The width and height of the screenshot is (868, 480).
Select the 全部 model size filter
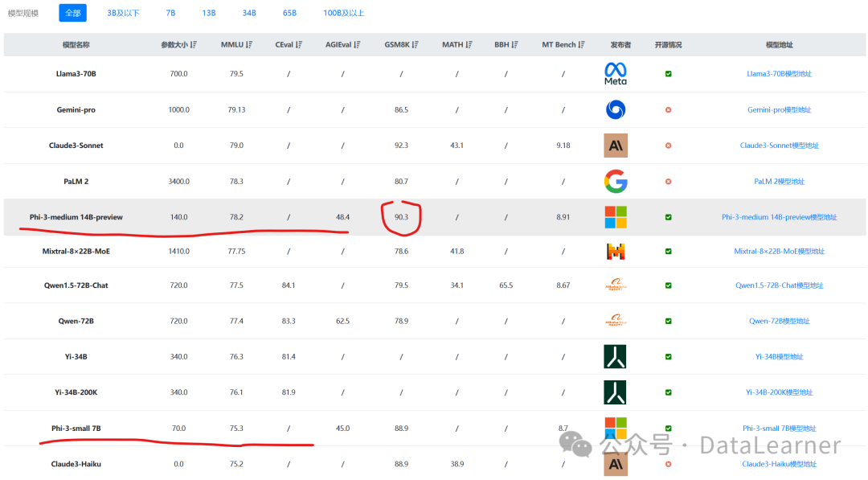click(x=72, y=13)
